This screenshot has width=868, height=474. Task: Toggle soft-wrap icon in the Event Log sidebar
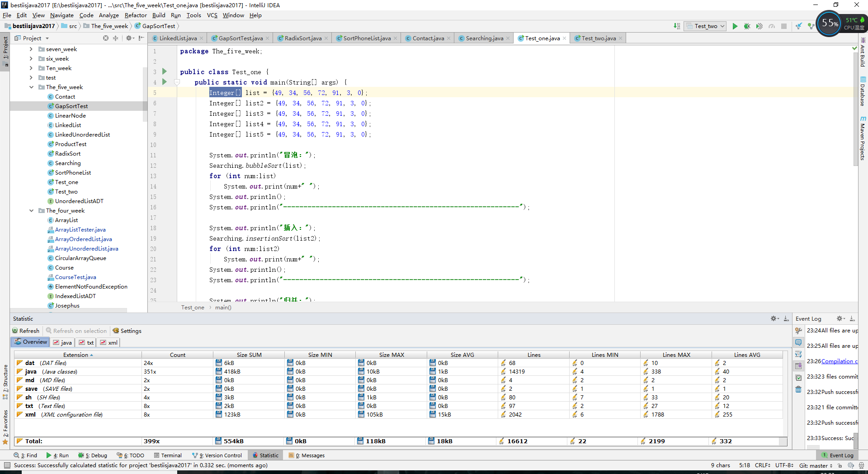(799, 354)
